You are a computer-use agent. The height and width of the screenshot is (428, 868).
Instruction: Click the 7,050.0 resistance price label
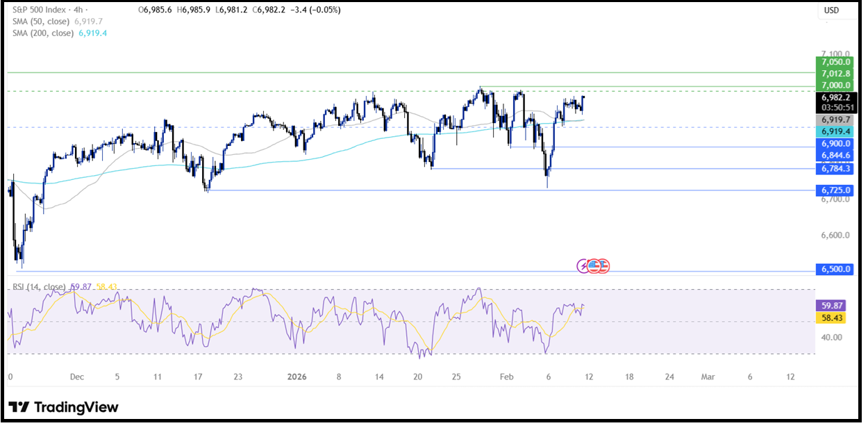(x=835, y=62)
